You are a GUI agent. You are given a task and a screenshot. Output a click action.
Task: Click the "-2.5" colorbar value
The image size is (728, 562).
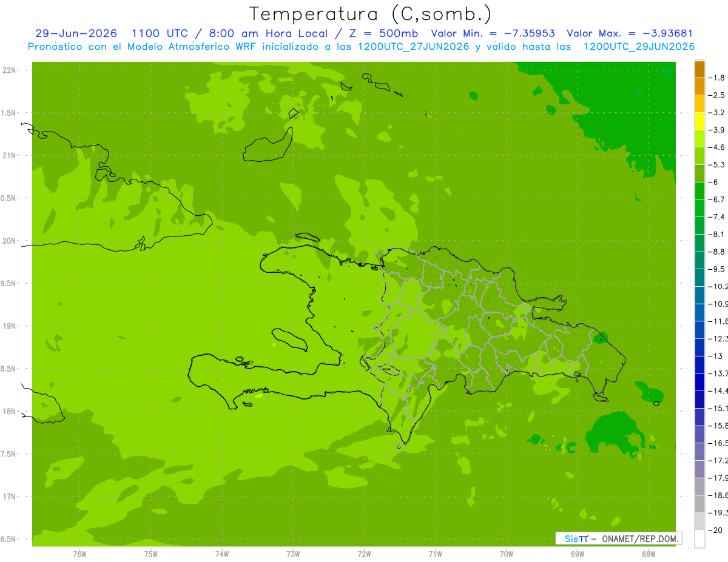click(716, 95)
